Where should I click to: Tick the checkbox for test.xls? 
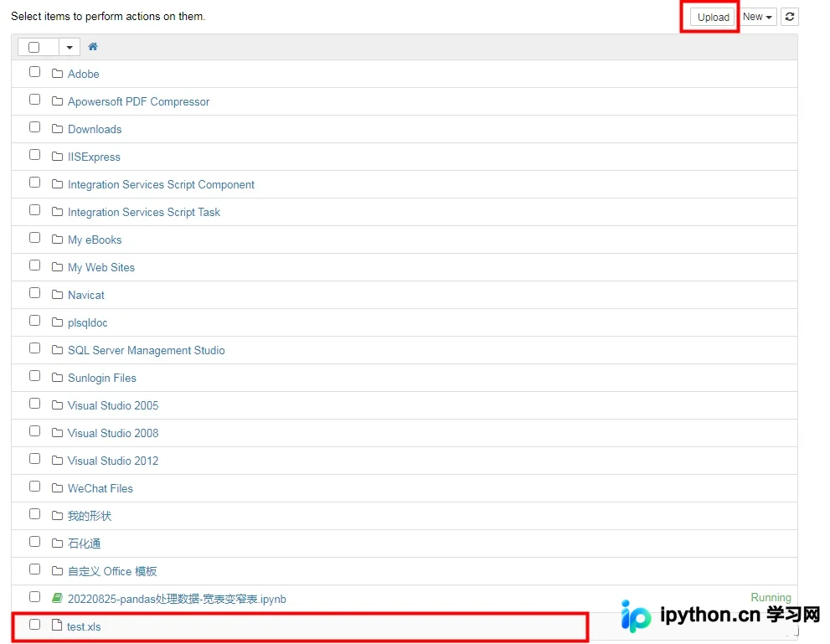pyautogui.click(x=35, y=625)
